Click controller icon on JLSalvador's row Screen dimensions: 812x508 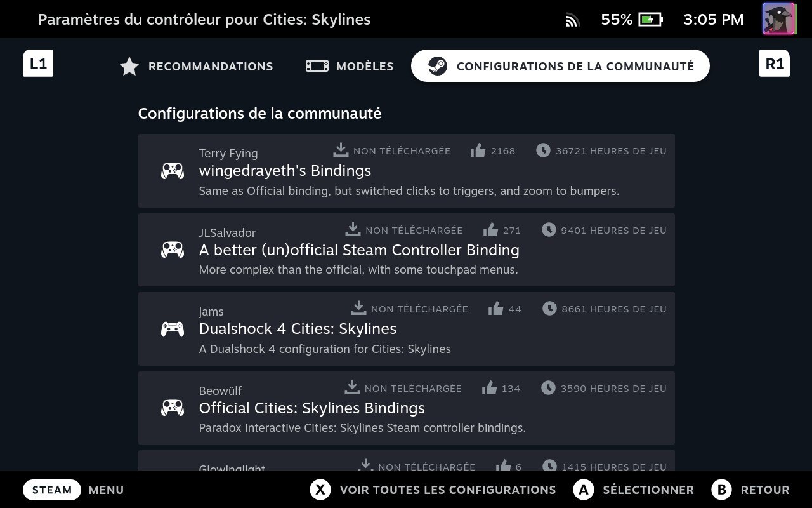(x=173, y=250)
